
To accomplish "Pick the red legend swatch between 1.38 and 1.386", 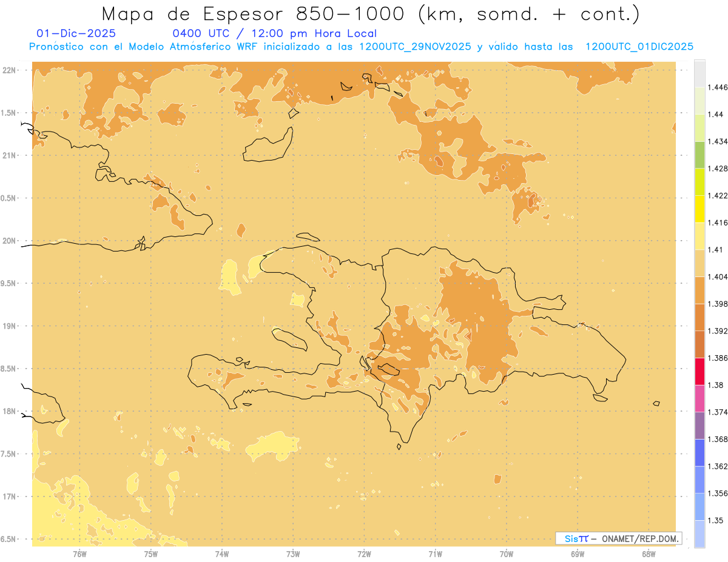I will pos(699,371).
